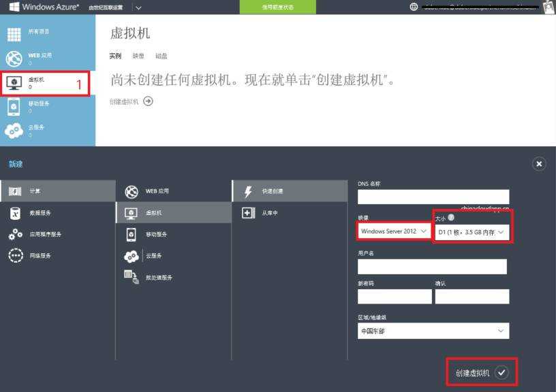556x392 pixels.
Task: Open the Windows Server 2012 image dropdown
Action: pos(394,231)
